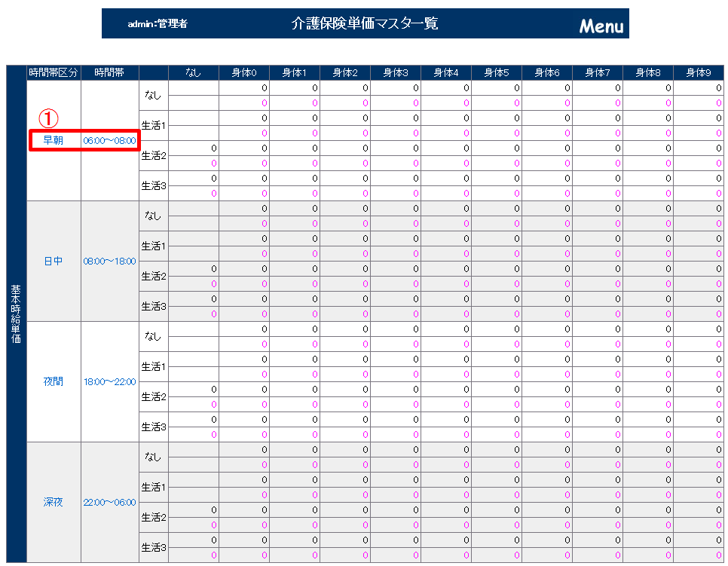Select the 生活2 row label under 日中
Image resolution: width=728 pixels, height=566 pixels.
click(x=154, y=277)
